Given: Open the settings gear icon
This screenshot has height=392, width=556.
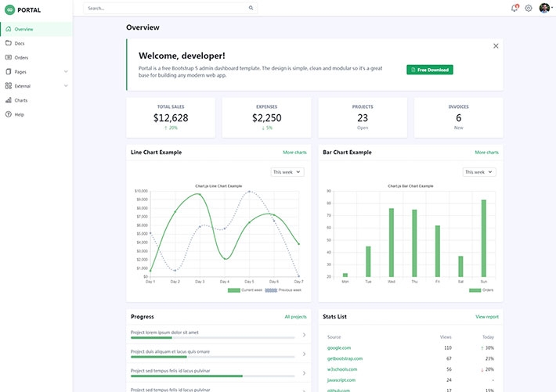Looking at the screenshot, I should 529,9.
